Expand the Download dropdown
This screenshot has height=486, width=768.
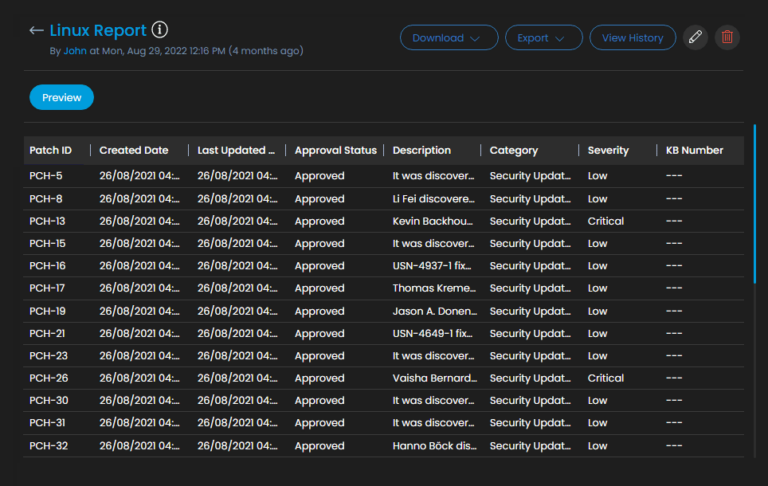448,38
